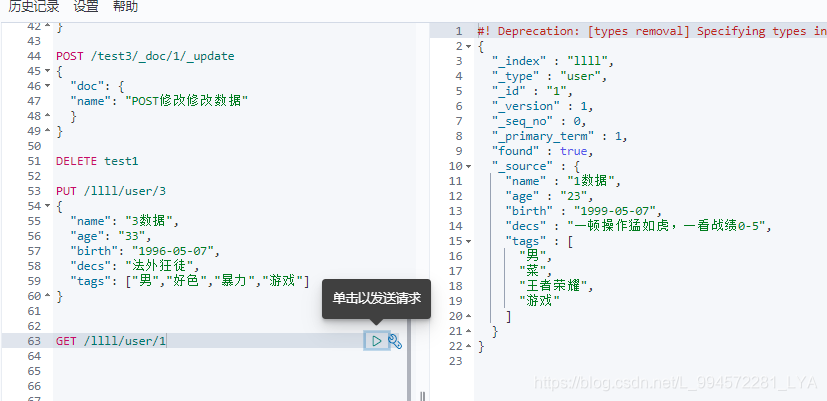Click the "_primary_term" response line

560,136
